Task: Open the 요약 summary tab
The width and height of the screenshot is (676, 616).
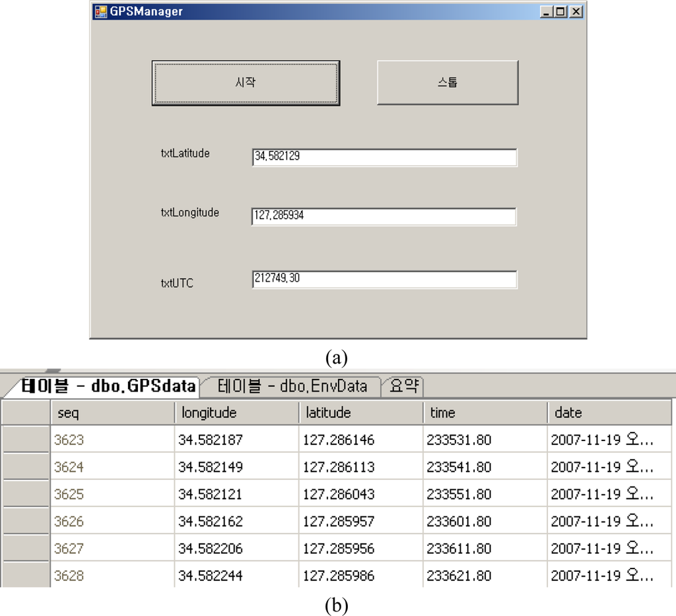Action: [403, 386]
